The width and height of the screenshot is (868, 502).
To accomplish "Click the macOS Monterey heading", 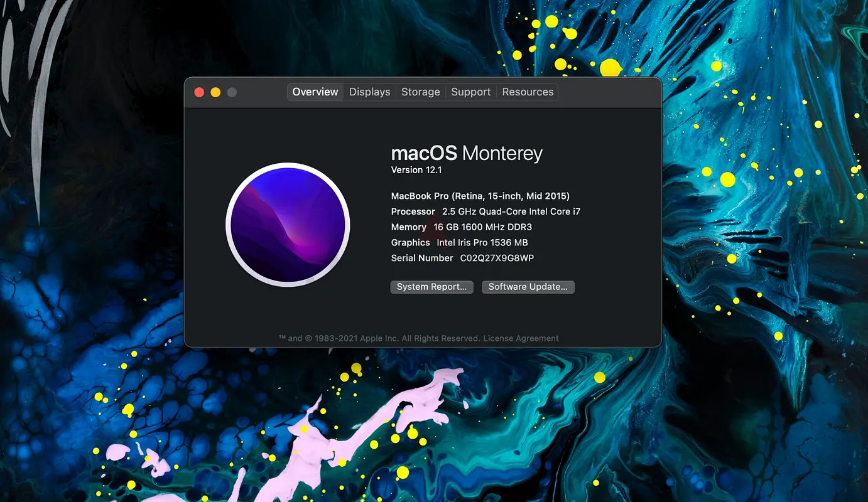I will point(467,154).
